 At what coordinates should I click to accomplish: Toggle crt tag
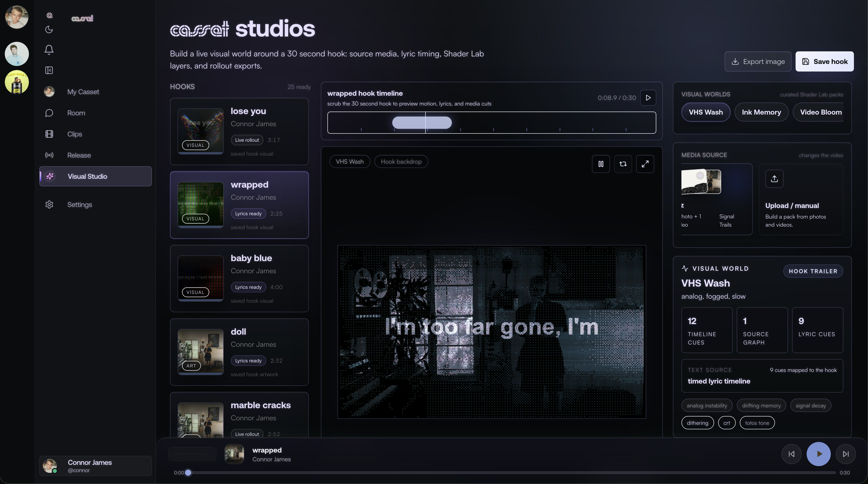[x=726, y=423]
